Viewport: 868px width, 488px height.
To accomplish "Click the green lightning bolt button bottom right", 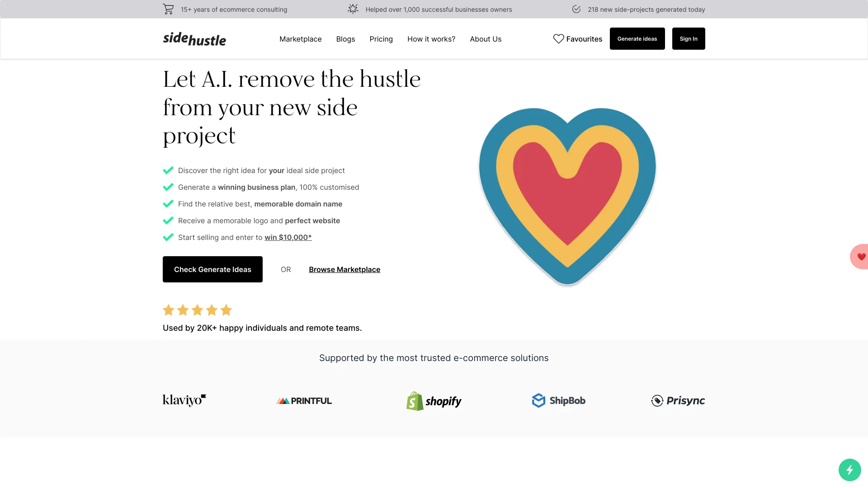I will (x=850, y=470).
